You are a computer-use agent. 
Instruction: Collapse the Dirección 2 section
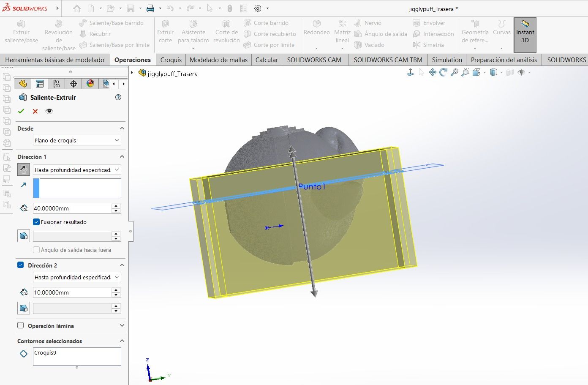tap(122, 265)
